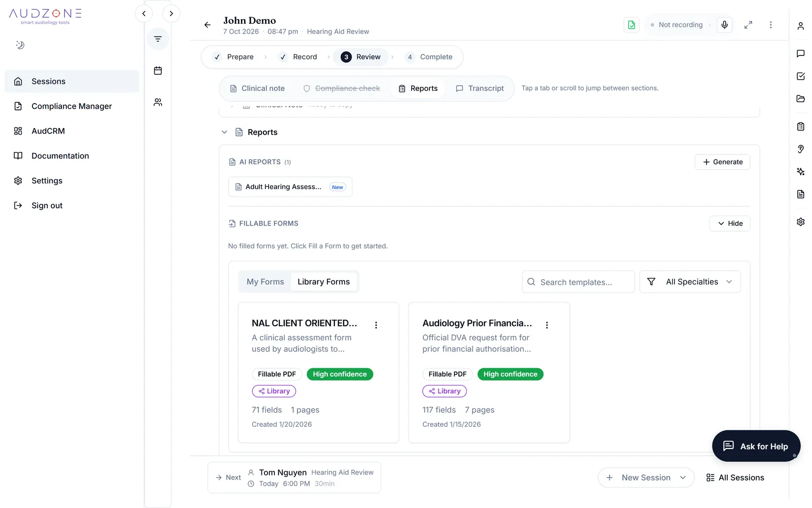Open the ear hearing icon in right rail
This screenshot has width=812, height=508.
800,149
